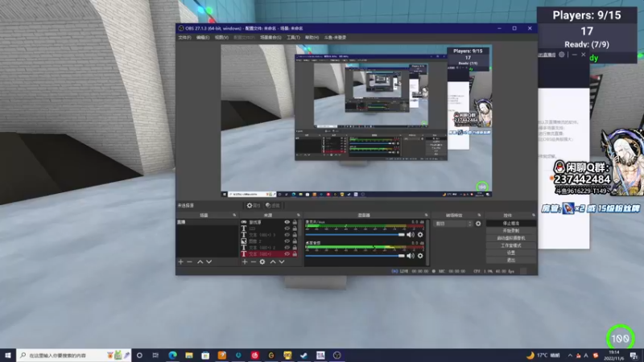The width and height of the screenshot is (644, 362).
Task: Add a new scene with plus icon
Action: (x=180, y=262)
